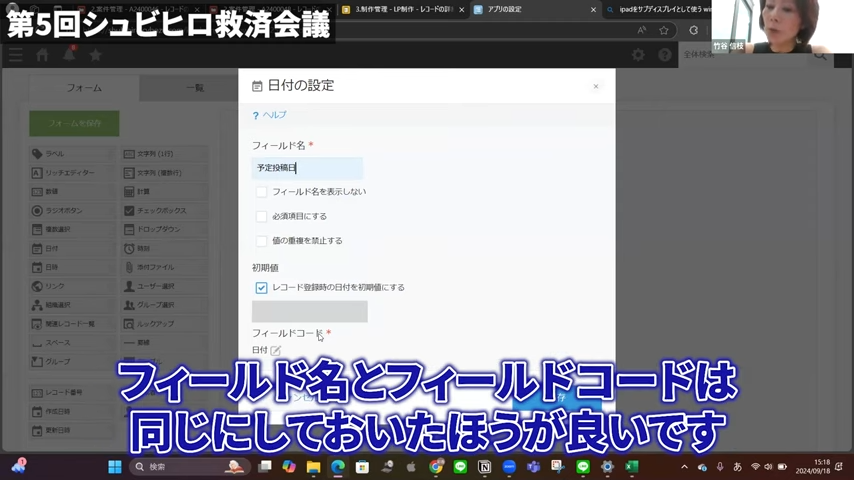
Task: Add the 日時 field from the palette
Action: click(72, 267)
